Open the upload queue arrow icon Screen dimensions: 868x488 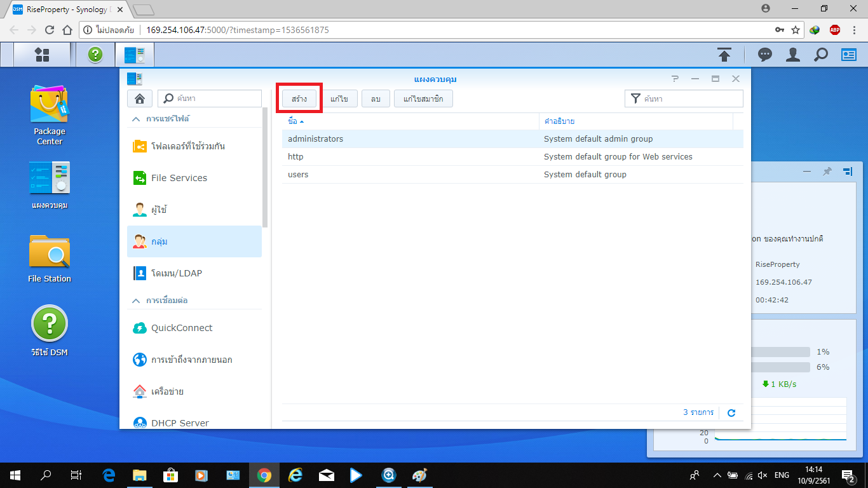pos(724,55)
